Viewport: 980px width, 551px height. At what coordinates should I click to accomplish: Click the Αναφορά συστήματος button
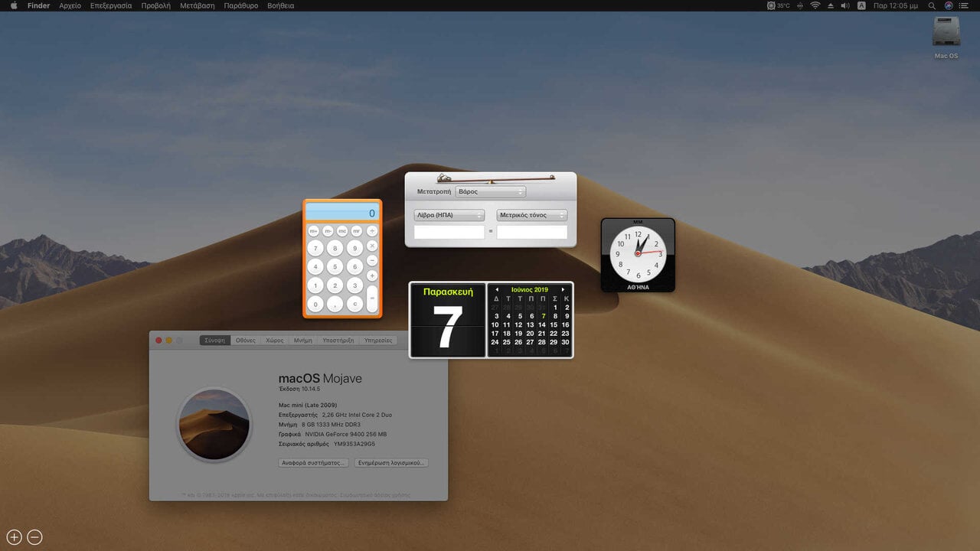click(314, 463)
